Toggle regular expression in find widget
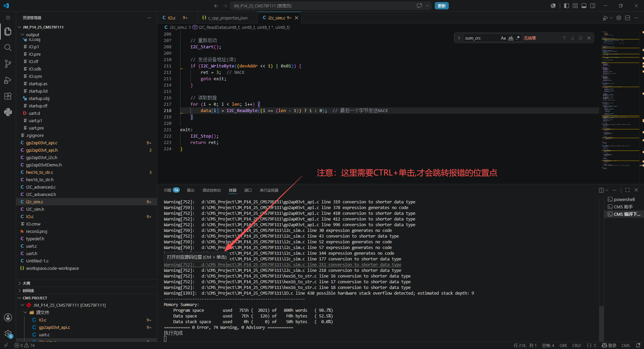Screen dimensions: 644x349 (x=518, y=38)
